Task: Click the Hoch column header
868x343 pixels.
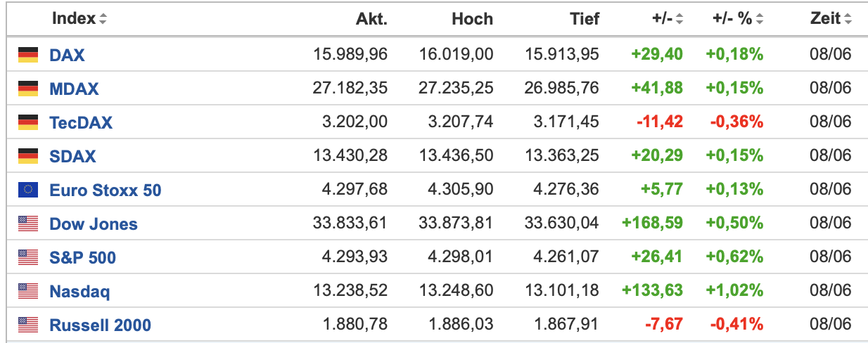Action: [472, 19]
